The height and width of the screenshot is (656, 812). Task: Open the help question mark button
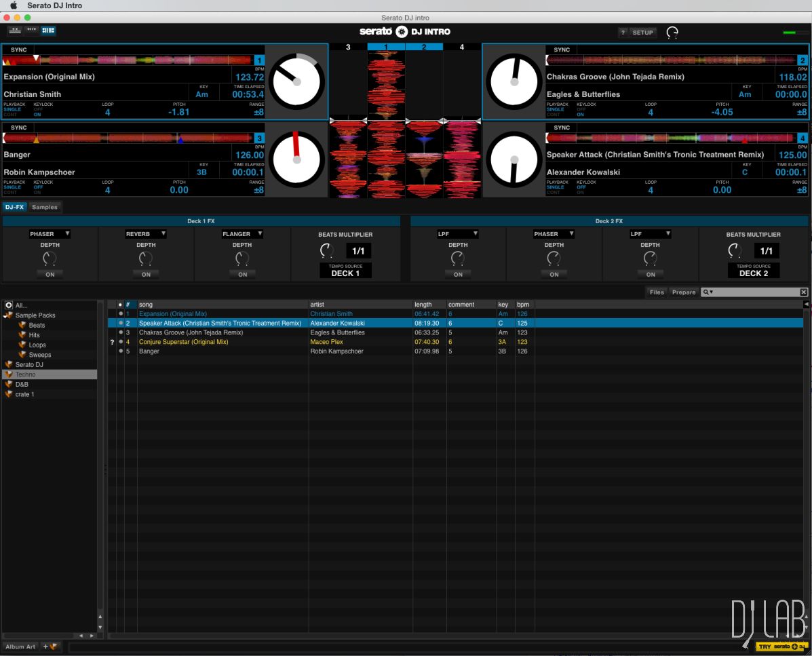click(623, 33)
